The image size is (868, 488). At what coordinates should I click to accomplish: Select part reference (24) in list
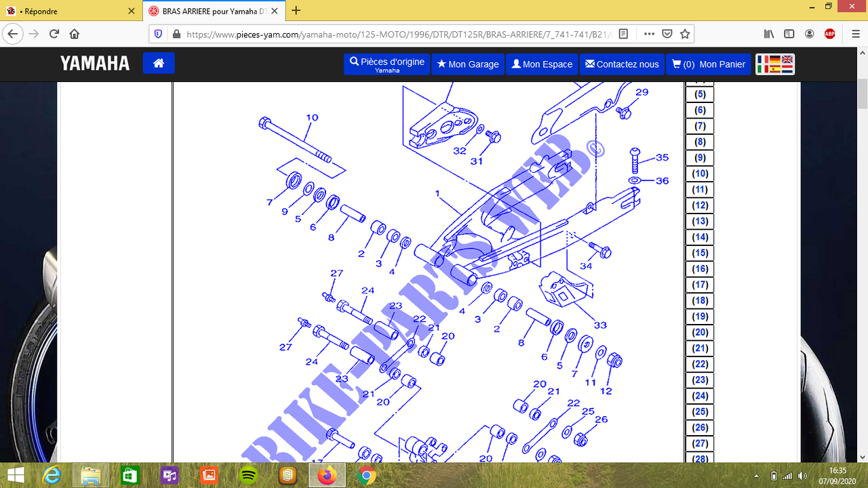[700, 396]
